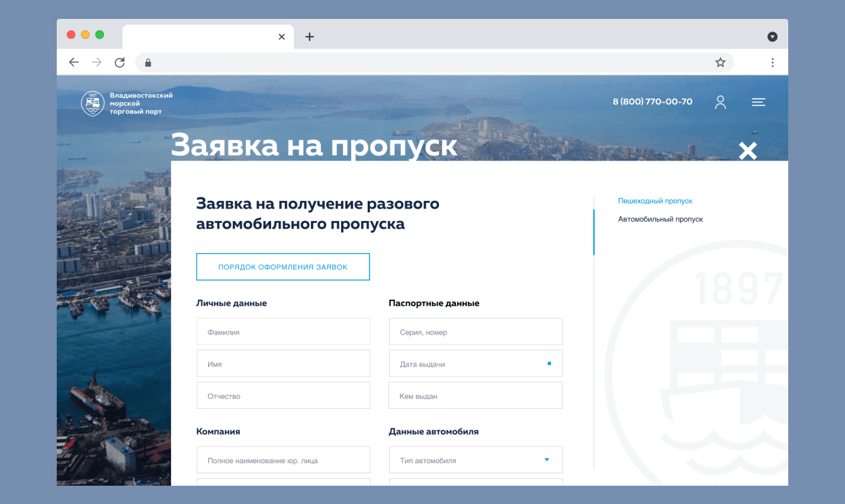Select 'Автомобильный пропуск' side menu item
This screenshot has height=504, width=845.
click(660, 219)
